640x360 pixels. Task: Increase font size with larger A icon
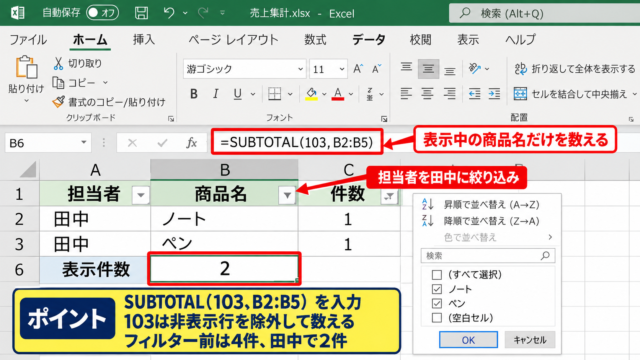(x=358, y=69)
